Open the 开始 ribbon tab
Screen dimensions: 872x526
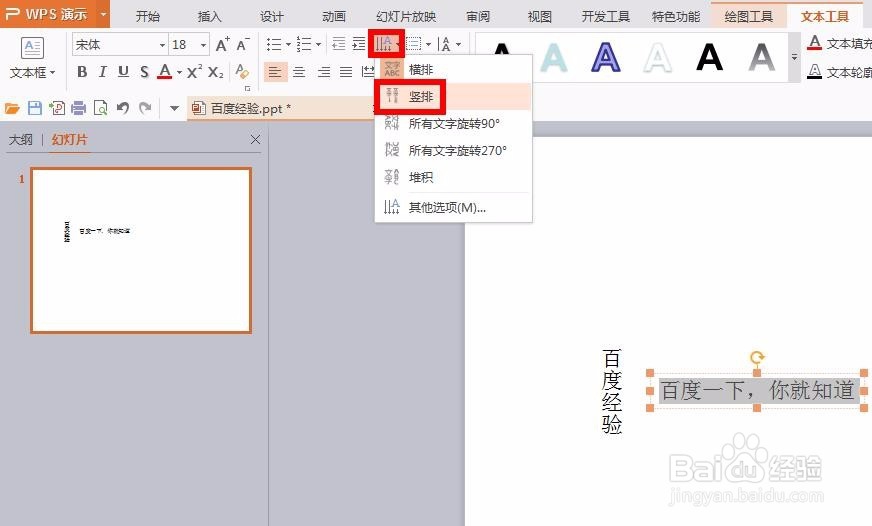tap(147, 16)
